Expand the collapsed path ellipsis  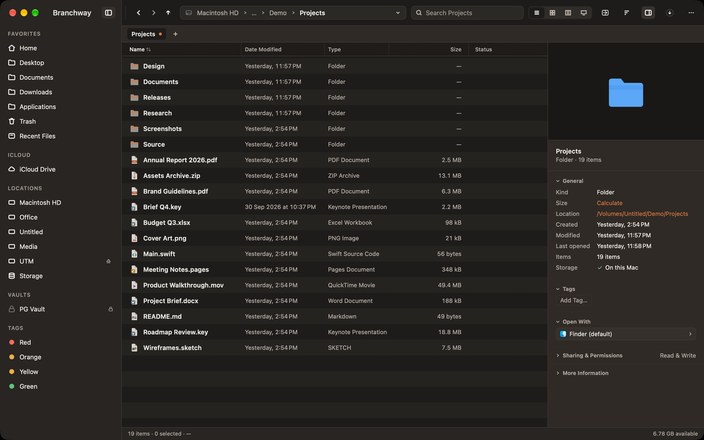point(254,13)
